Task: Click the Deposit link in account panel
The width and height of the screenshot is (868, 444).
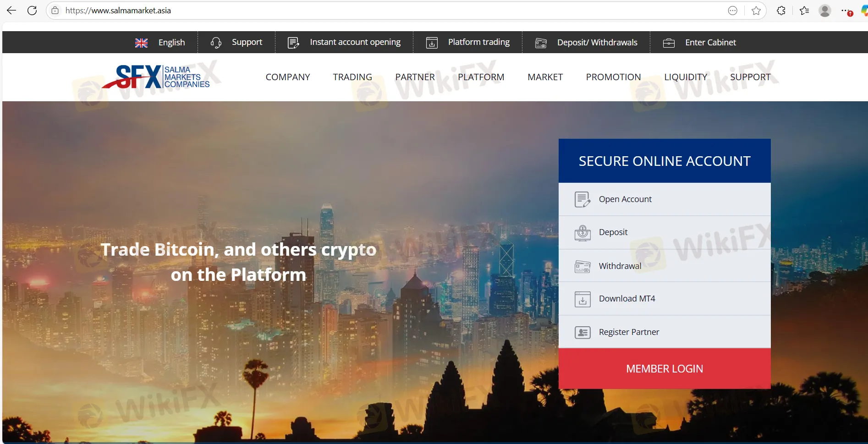Action: 613,232
